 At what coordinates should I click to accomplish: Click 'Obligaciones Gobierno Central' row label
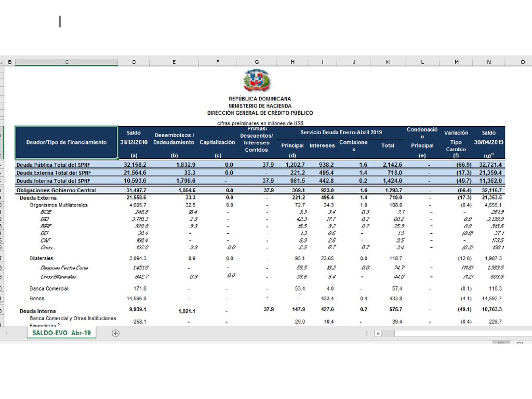tap(56, 190)
